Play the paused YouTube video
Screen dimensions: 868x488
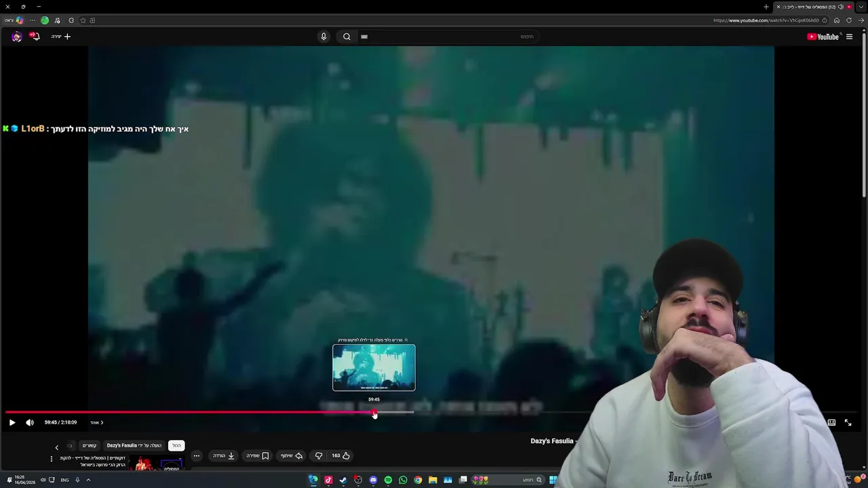pos(12,422)
